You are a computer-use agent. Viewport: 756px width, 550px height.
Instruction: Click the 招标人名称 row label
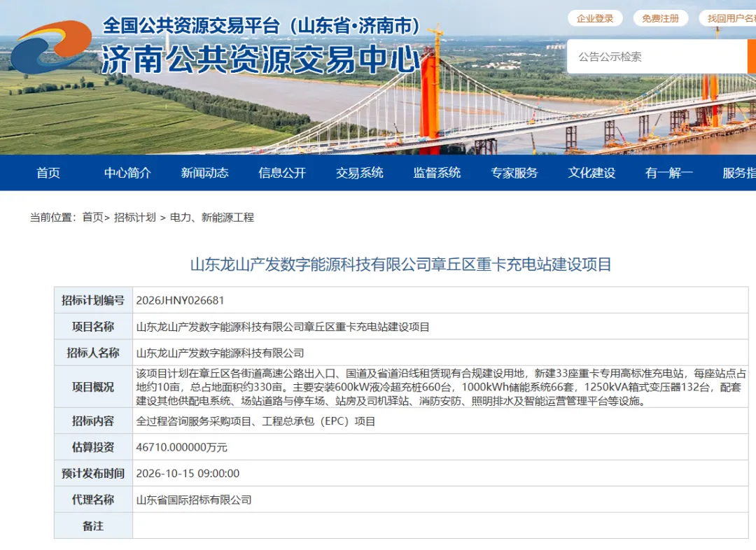click(x=93, y=353)
